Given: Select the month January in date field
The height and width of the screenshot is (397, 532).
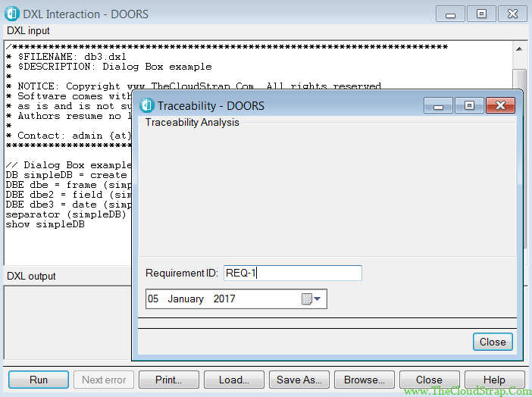Looking at the screenshot, I should (186, 299).
